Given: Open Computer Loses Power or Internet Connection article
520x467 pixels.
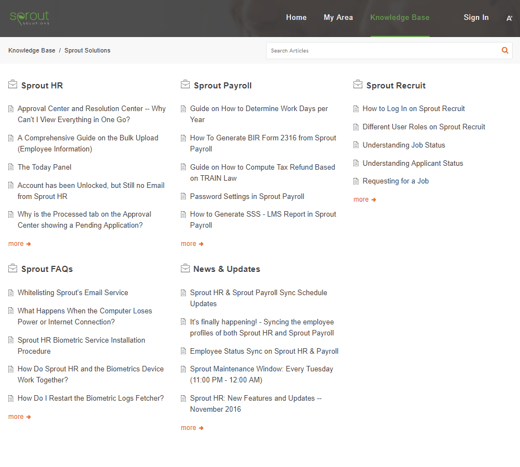Looking at the screenshot, I should coord(85,316).
